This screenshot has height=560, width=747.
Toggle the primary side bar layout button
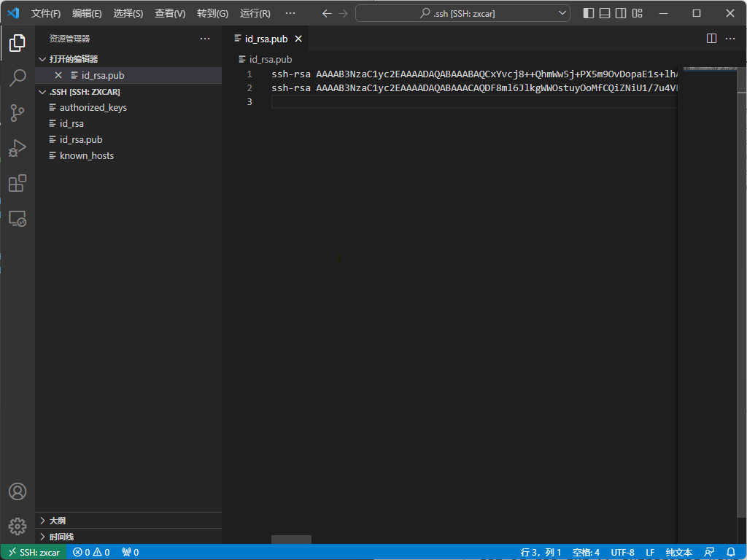[589, 13]
